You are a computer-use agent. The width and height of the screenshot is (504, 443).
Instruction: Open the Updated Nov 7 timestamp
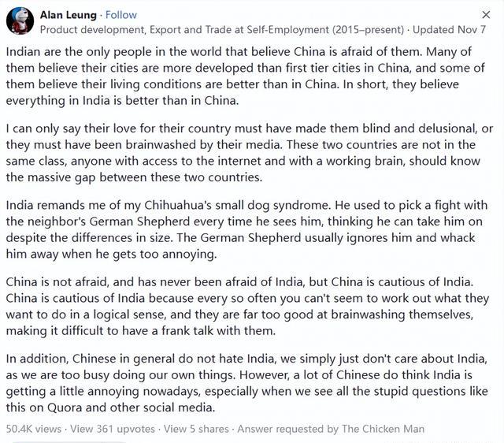(x=449, y=30)
